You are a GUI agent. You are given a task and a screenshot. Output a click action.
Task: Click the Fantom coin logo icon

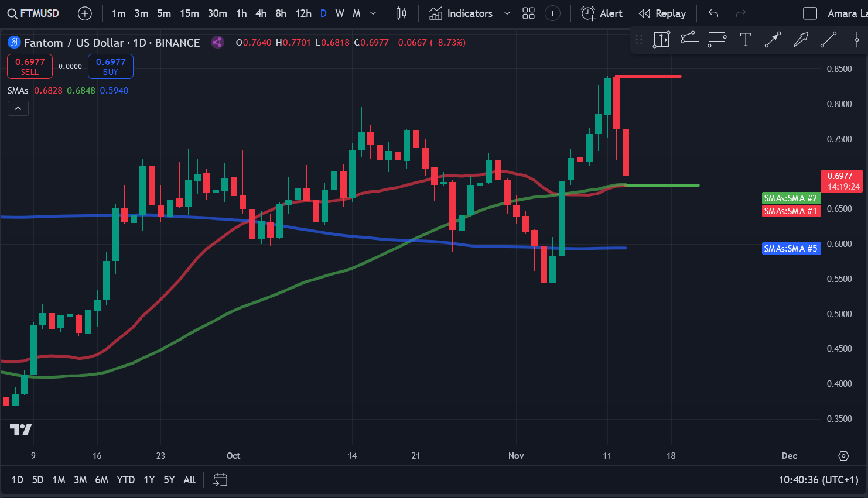(x=14, y=42)
